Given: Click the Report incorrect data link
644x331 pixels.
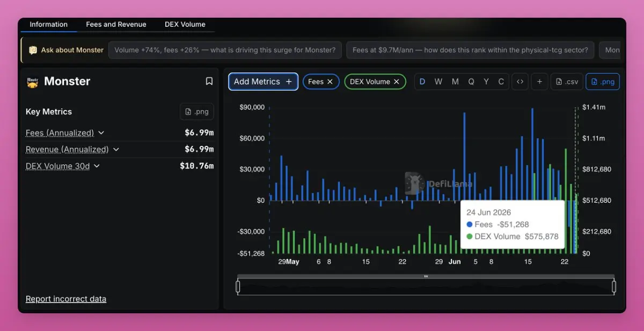Looking at the screenshot, I should tap(66, 299).
